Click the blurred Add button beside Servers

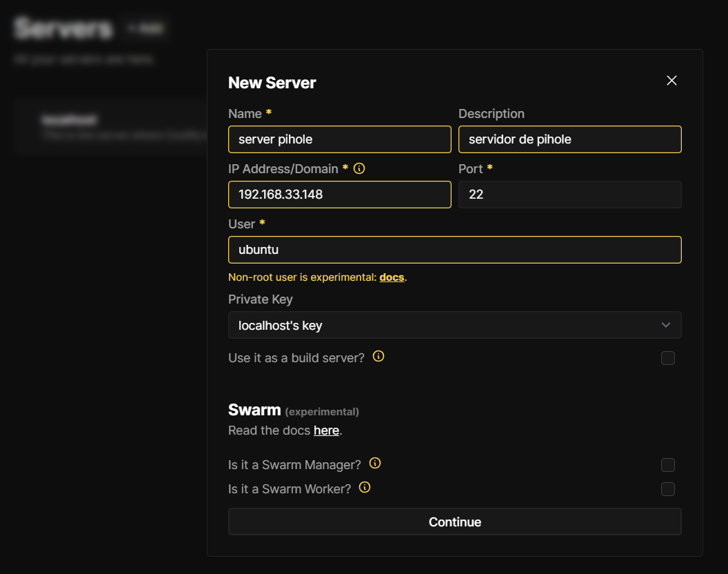[x=145, y=28]
